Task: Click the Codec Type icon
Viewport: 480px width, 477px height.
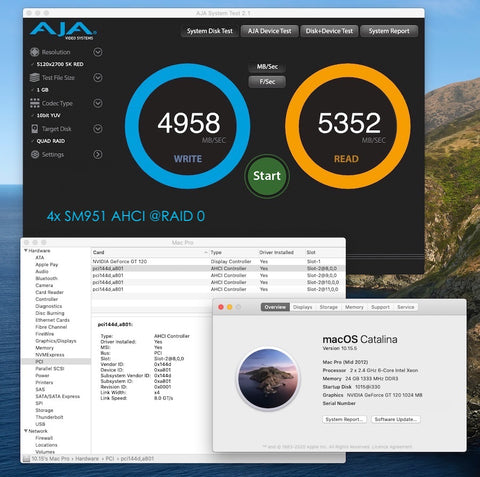Action: point(35,103)
